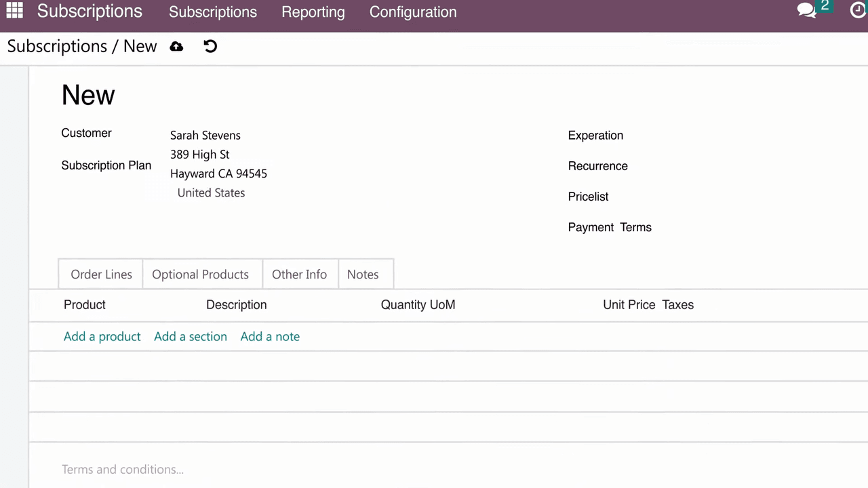
Task: Open the Configuration menu
Action: coord(412,12)
